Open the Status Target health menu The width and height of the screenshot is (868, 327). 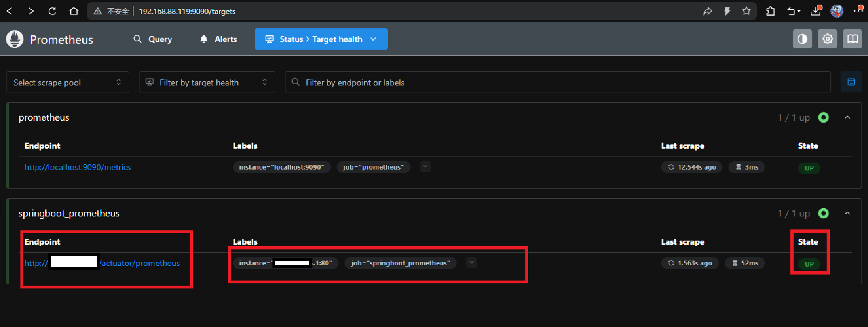coord(321,39)
